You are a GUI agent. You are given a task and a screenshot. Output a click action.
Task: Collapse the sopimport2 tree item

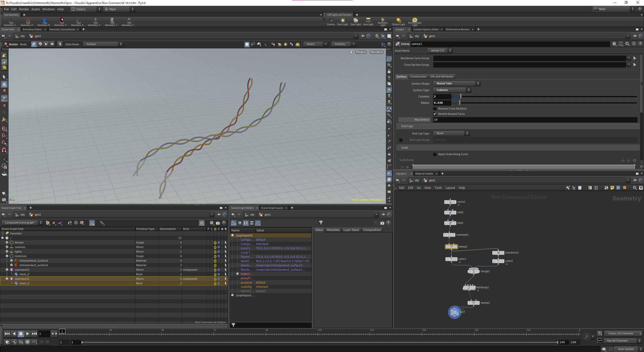[x=7, y=279]
